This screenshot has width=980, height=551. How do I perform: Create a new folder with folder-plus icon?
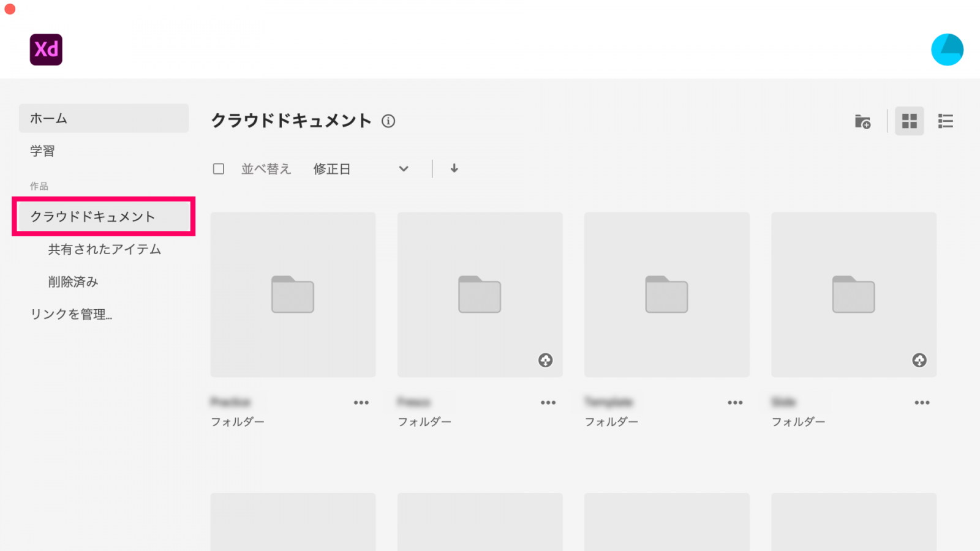pos(862,121)
